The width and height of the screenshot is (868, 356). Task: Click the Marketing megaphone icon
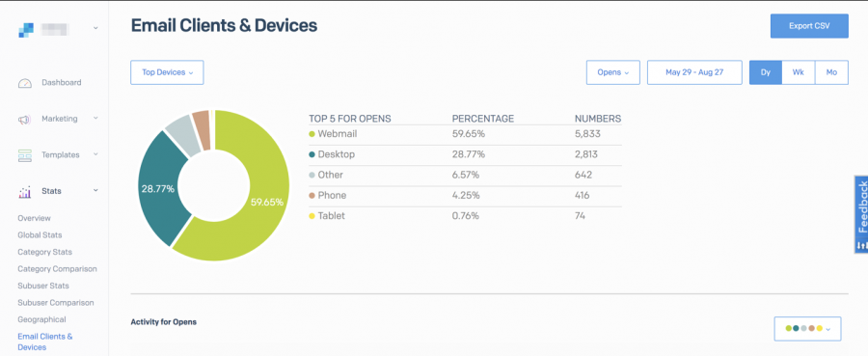[x=25, y=119]
